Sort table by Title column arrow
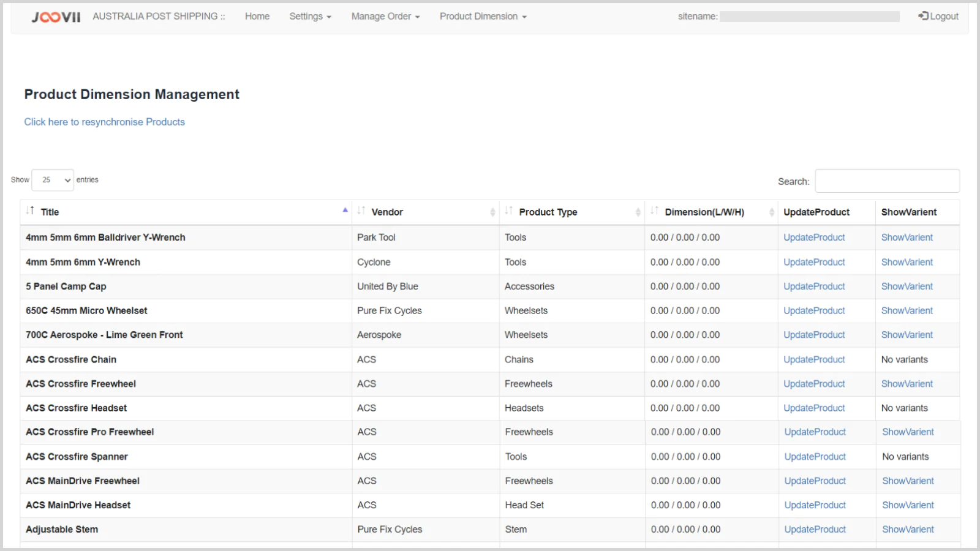The image size is (980, 551). pos(345,211)
